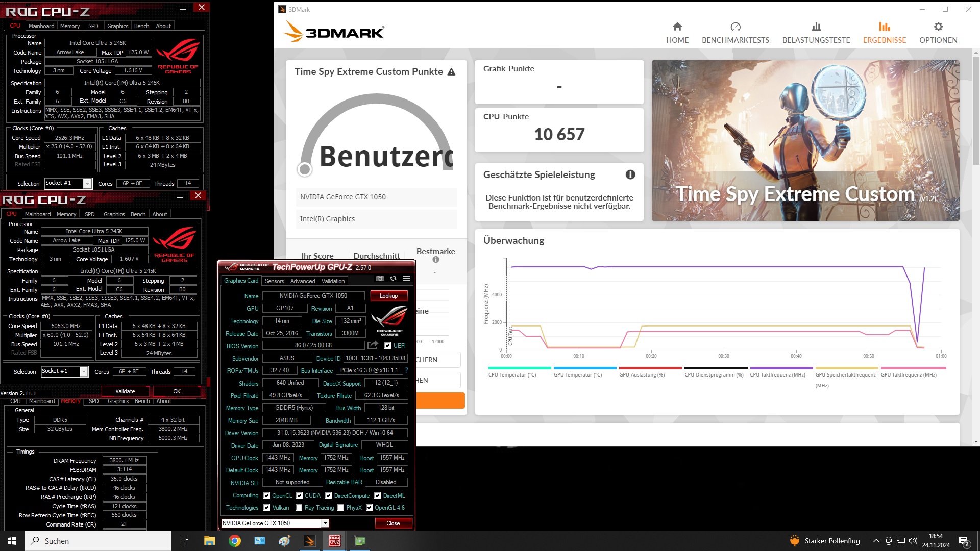This screenshot has height=551, width=980.
Task: Switch to GPU-Z via taskbar icon
Action: pos(360,541)
